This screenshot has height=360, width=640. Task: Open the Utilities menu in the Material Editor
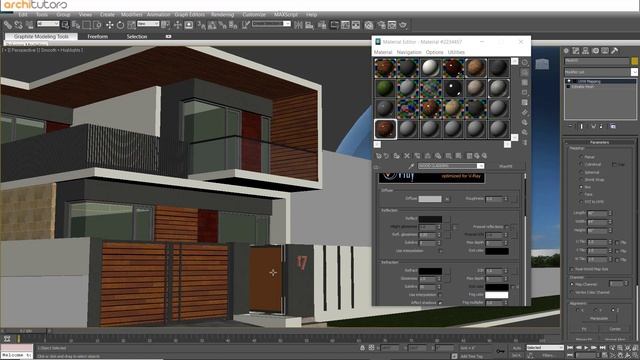(x=456, y=52)
